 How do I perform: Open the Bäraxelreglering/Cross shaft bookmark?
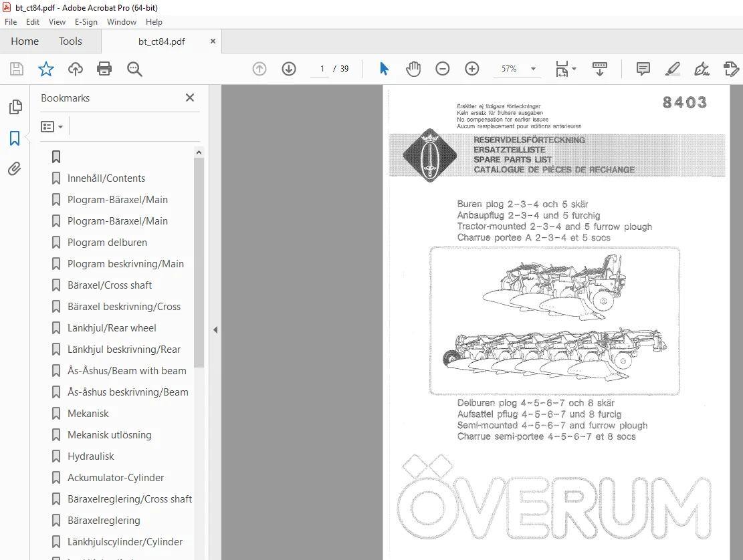coord(129,499)
